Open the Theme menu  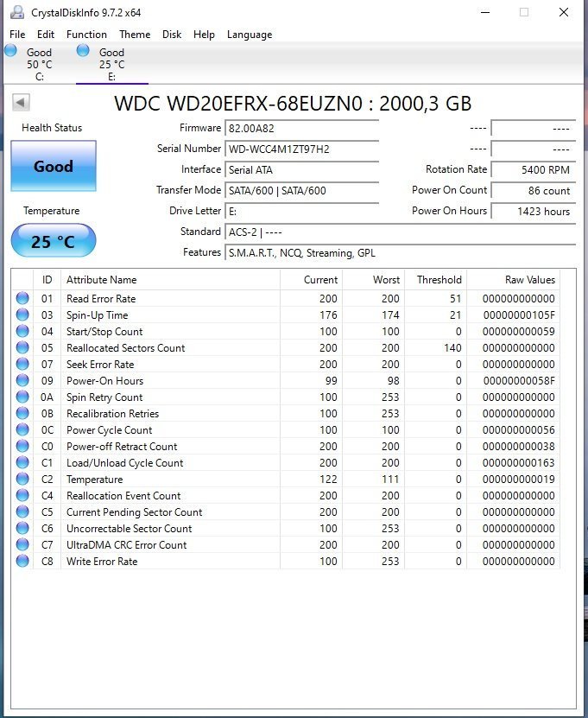click(x=135, y=35)
